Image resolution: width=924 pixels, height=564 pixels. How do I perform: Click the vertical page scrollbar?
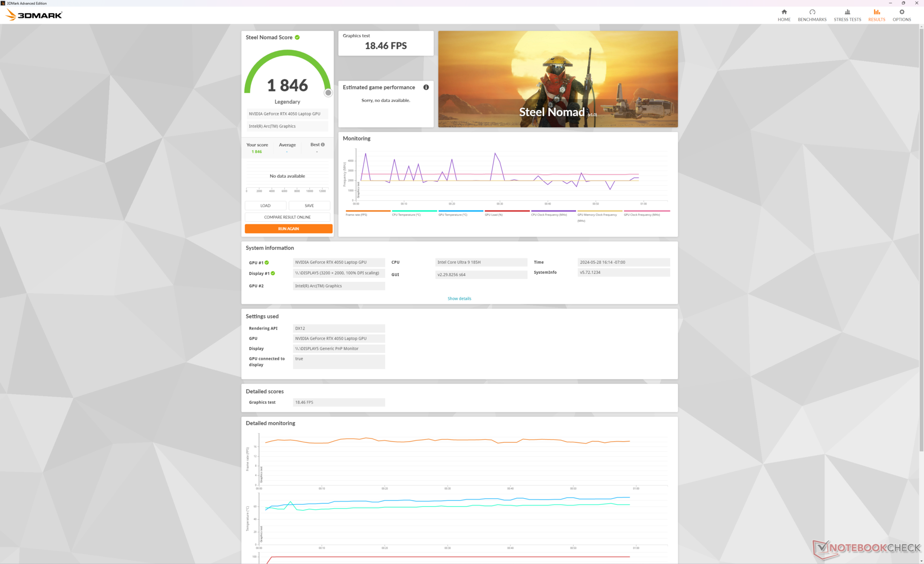[x=921, y=241]
